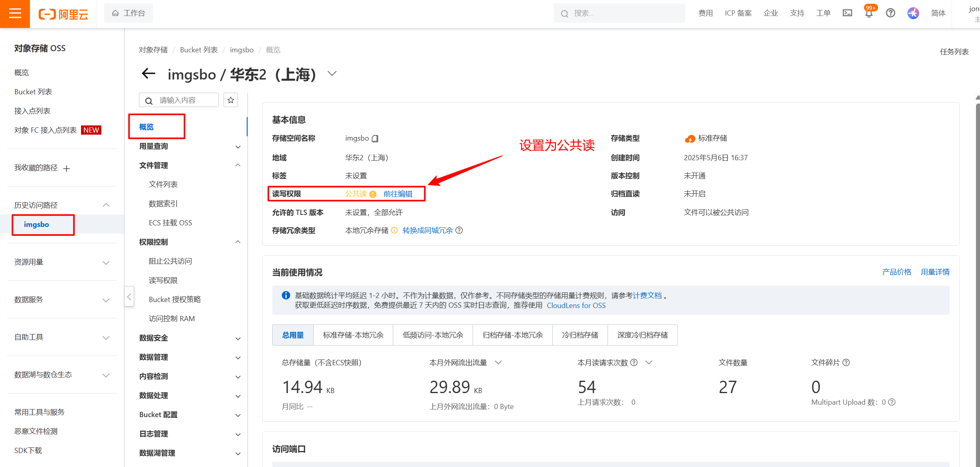Open the 转换成同城冗余 link
Viewport: 980px width, 467px height.
(428, 231)
